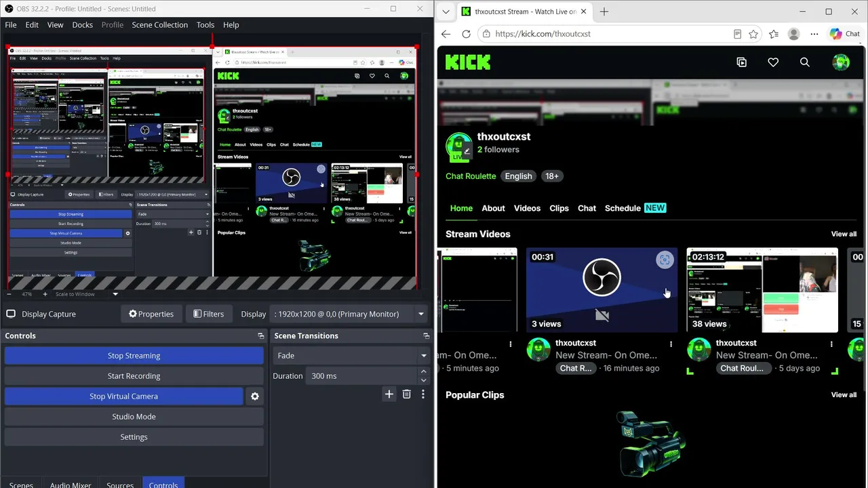Viewport: 868px width, 488px height.
Task: Add kick.com page to favorites star
Action: point(753,34)
